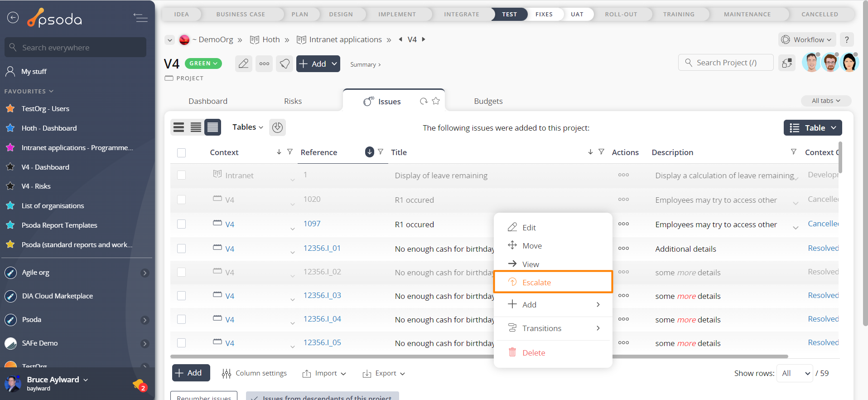Screen dimensions: 868x400
Task: Filter the Context column with funnel icon
Action: coord(290,151)
